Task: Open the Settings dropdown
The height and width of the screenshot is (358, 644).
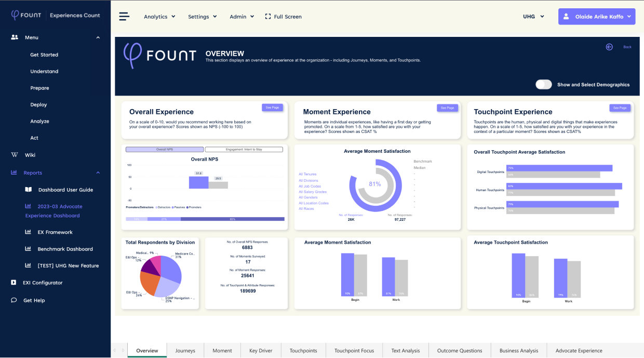Action: pyautogui.click(x=203, y=17)
